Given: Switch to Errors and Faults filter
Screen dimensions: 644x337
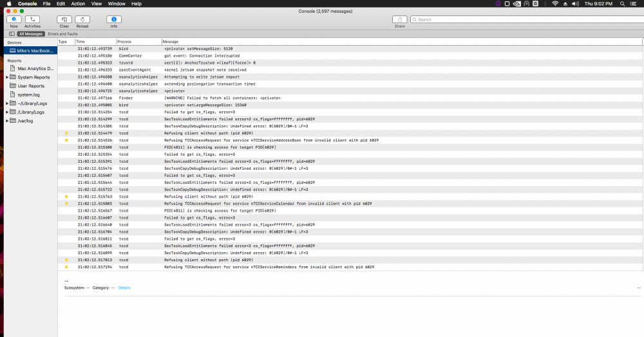Looking at the screenshot, I should (62, 34).
